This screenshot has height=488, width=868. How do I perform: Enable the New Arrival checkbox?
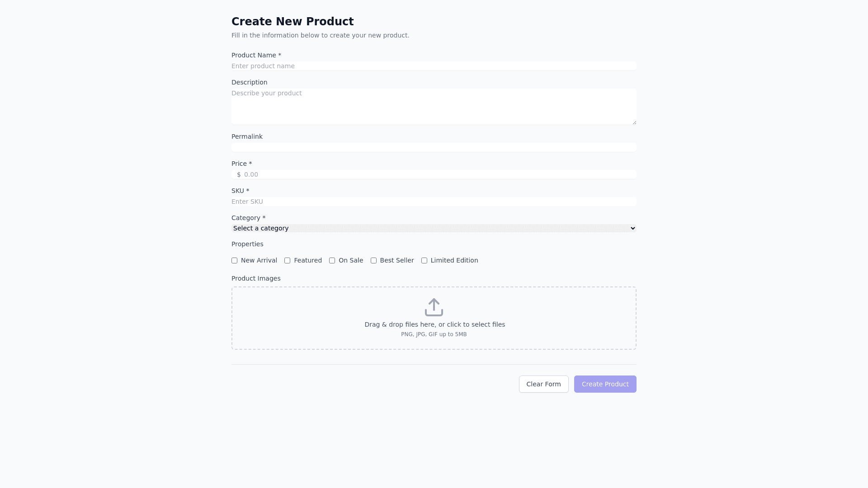click(x=234, y=260)
